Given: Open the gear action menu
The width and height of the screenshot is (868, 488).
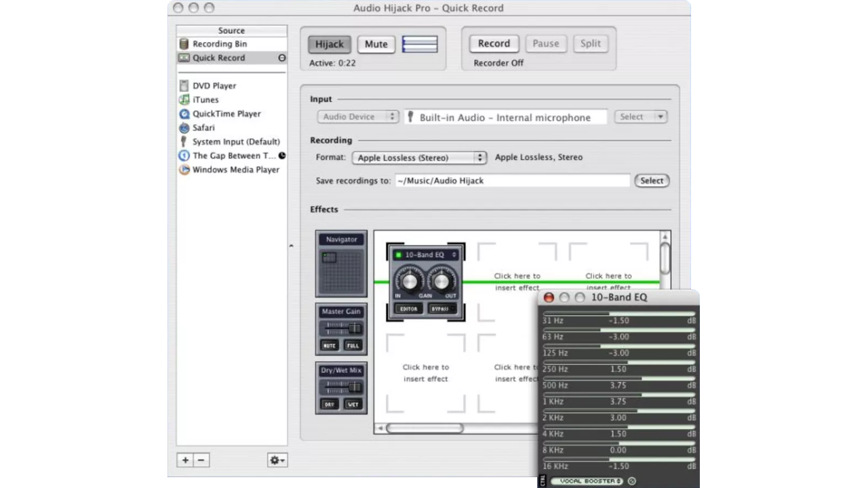Looking at the screenshot, I should pyautogui.click(x=277, y=460).
